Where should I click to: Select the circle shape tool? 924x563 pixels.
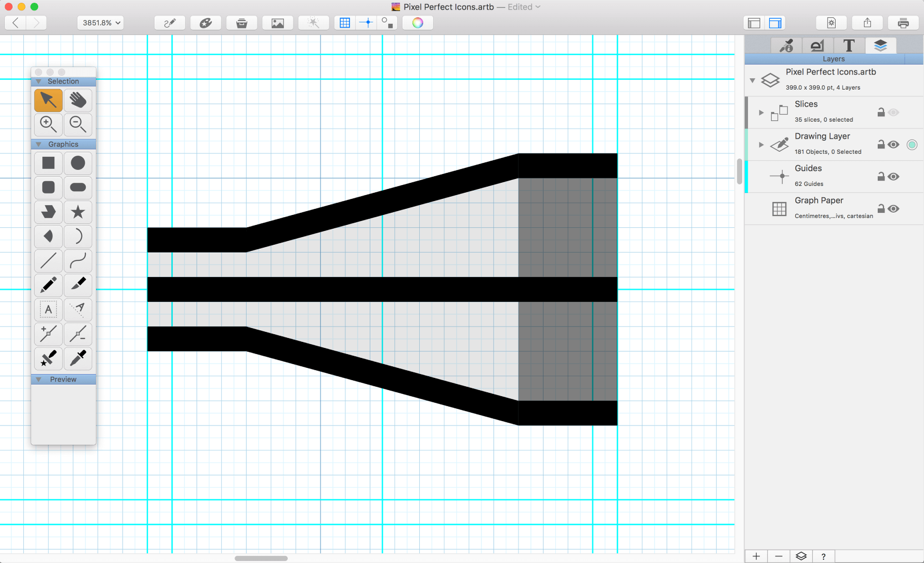[x=78, y=163]
